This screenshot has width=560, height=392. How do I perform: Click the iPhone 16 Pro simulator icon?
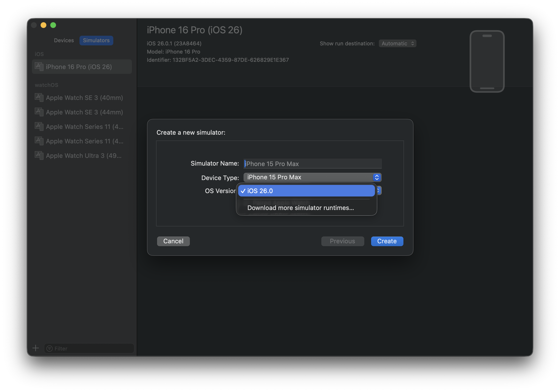coord(39,67)
